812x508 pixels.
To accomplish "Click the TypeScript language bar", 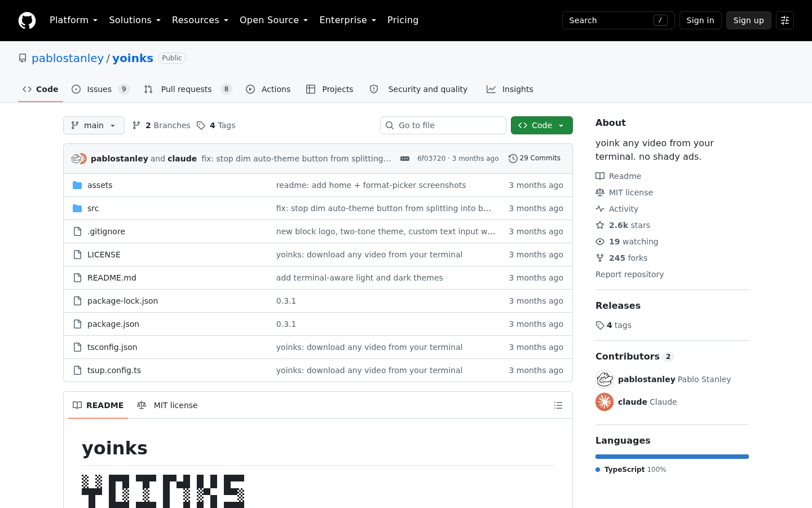I will tap(672, 457).
